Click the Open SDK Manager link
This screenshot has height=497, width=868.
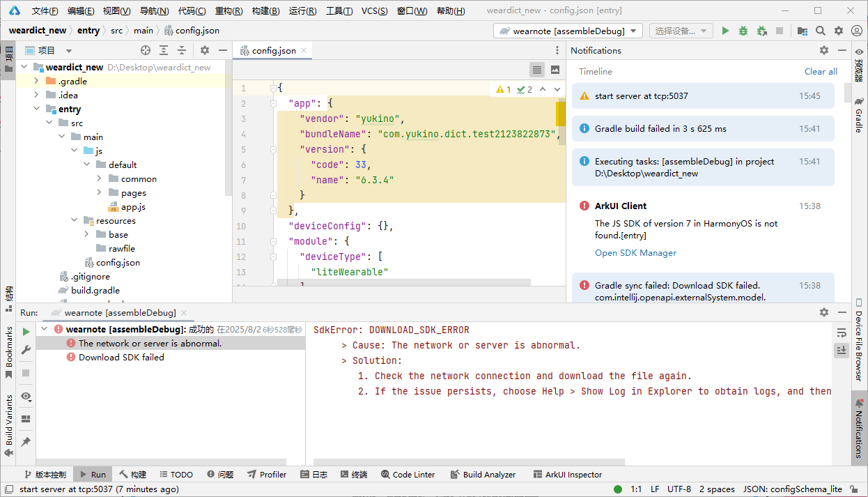635,253
